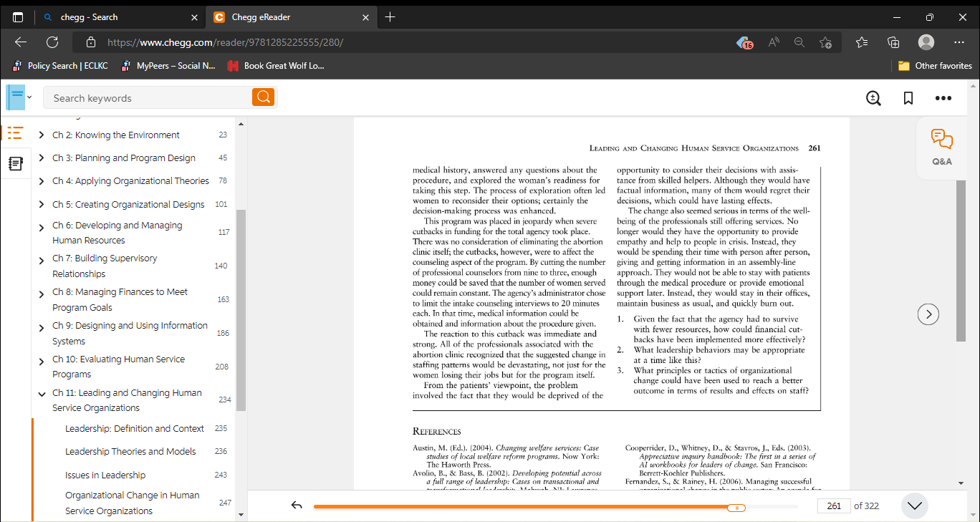Click the browser zoom out magnifier icon
The height and width of the screenshot is (522, 980).
coord(799,42)
